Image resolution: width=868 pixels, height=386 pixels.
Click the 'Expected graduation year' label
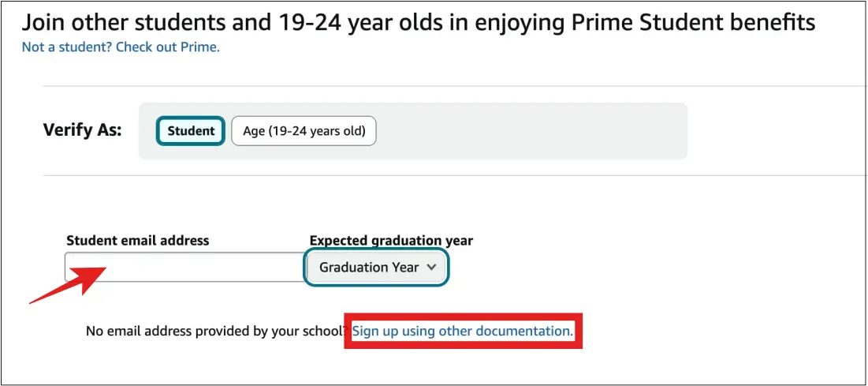click(x=391, y=240)
